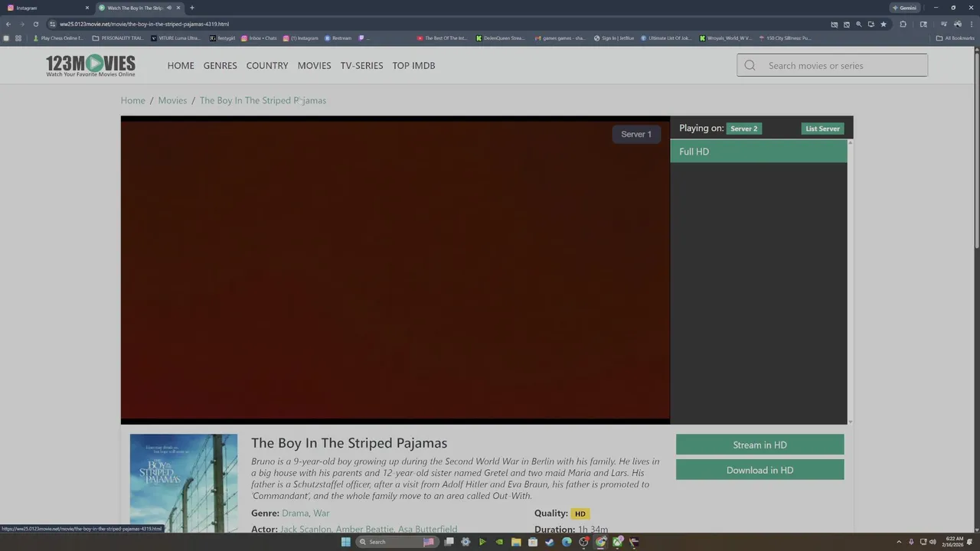Click the Server 1 button on the player

(x=636, y=134)
